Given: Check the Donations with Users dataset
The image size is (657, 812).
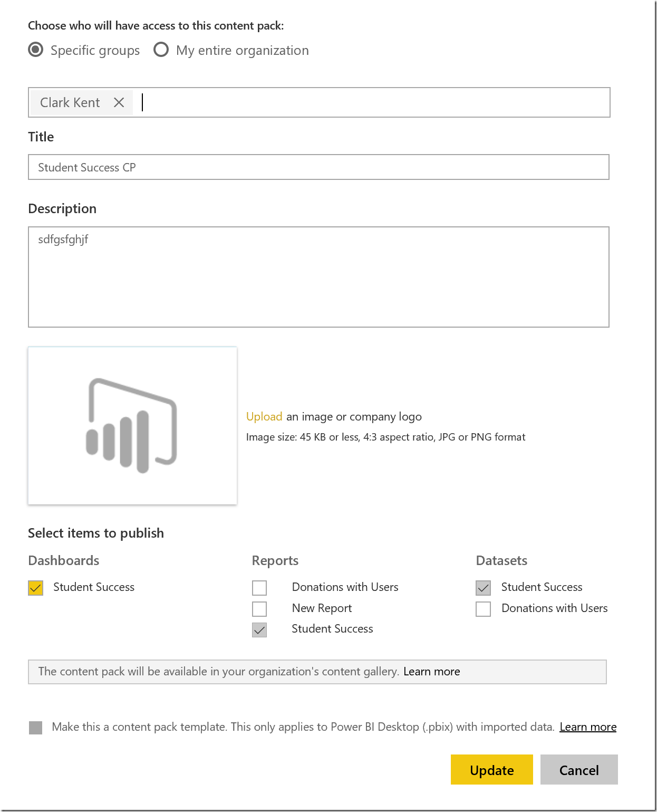Looking at the screenshot, I should tap(483, 609).
